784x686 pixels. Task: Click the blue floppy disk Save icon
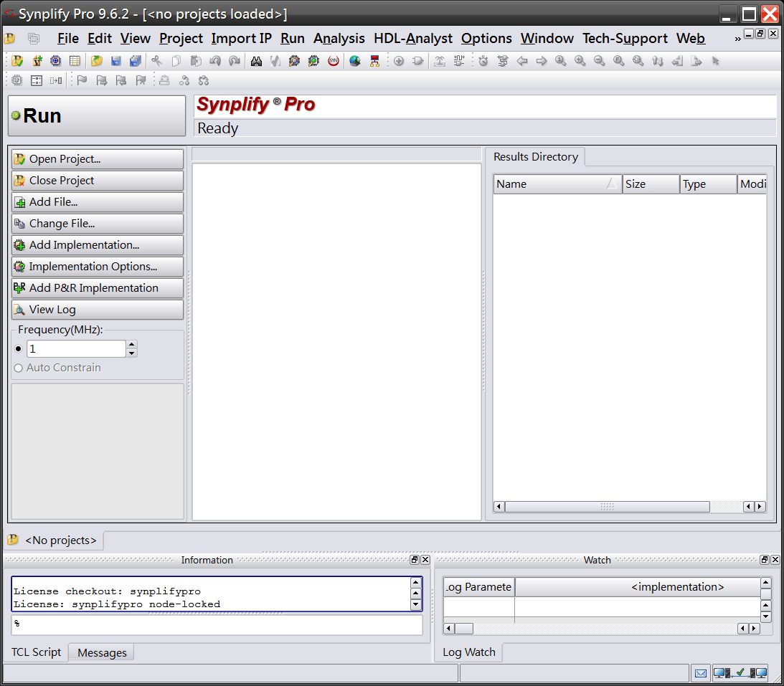tap(116, 62)
